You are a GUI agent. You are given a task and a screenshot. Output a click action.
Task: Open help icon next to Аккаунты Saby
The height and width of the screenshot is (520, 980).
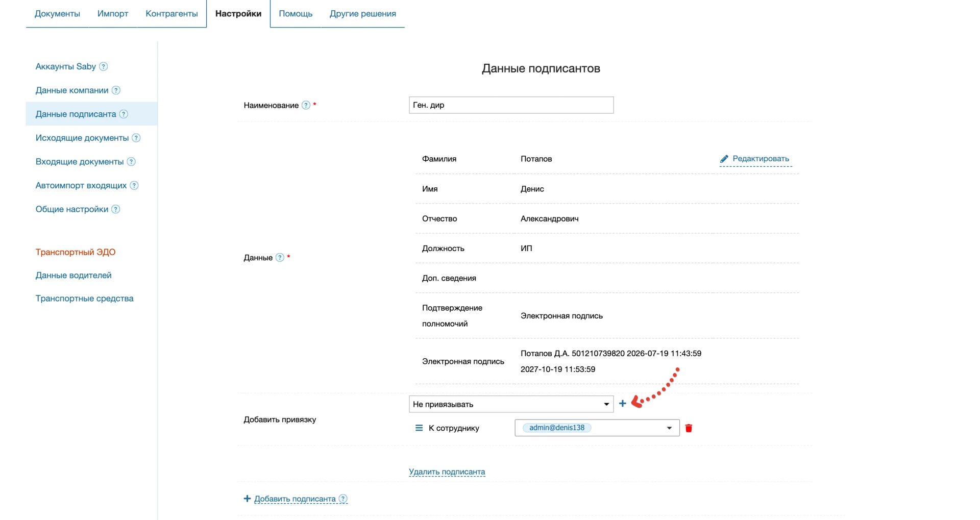pos(103,66)
